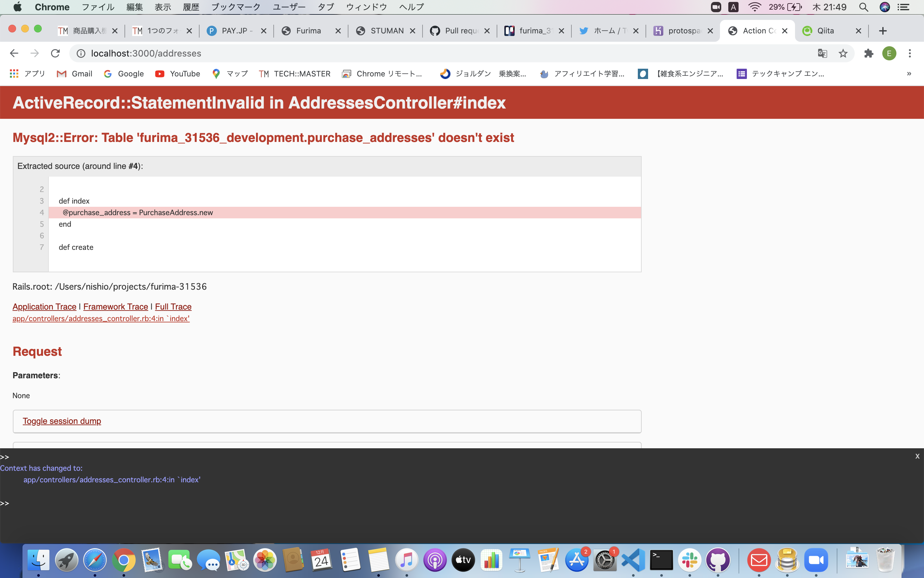Open the 雑食系エンジニア bookmark

coord(680,74)
